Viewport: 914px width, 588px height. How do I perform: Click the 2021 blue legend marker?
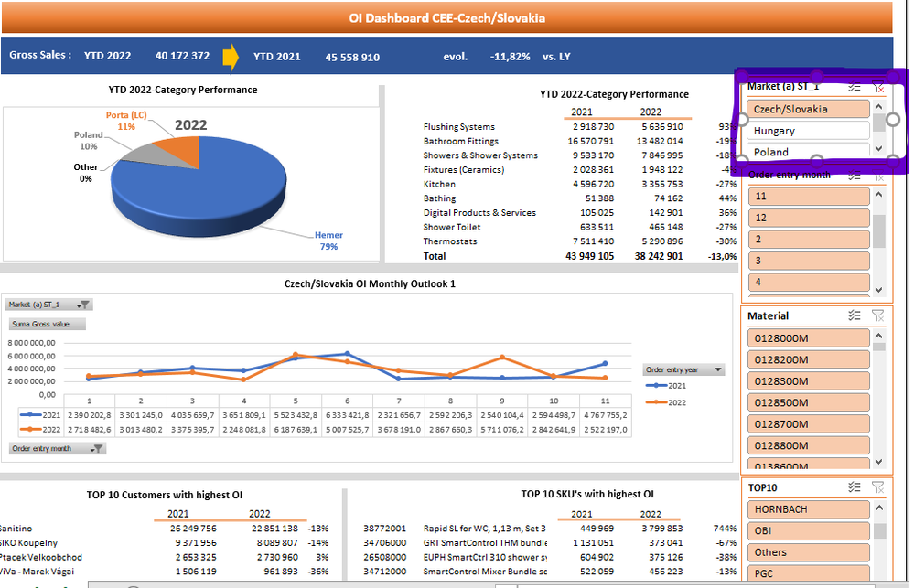coord(656,386)
